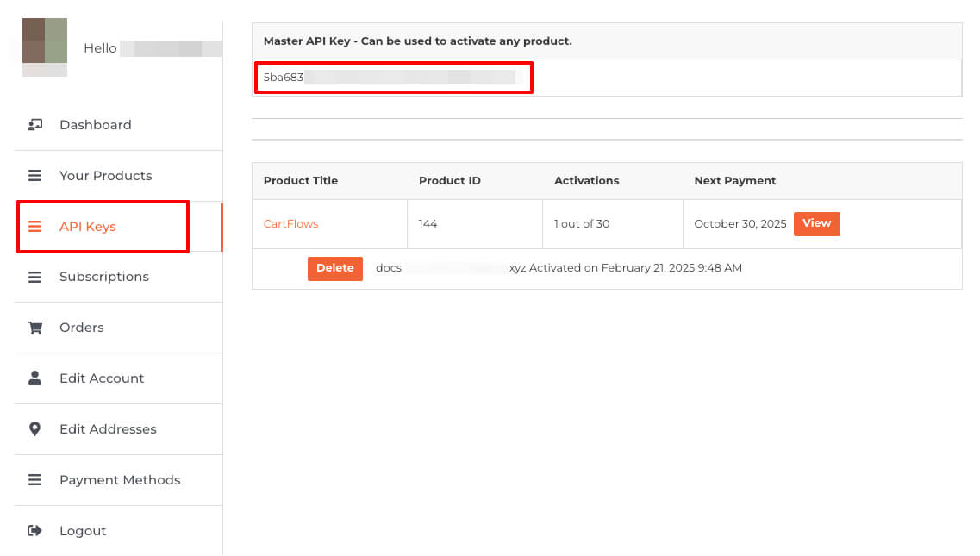This screenshot has height=556, width=980.
Task: Click the Subscriptions list icon
Action: 35,277
